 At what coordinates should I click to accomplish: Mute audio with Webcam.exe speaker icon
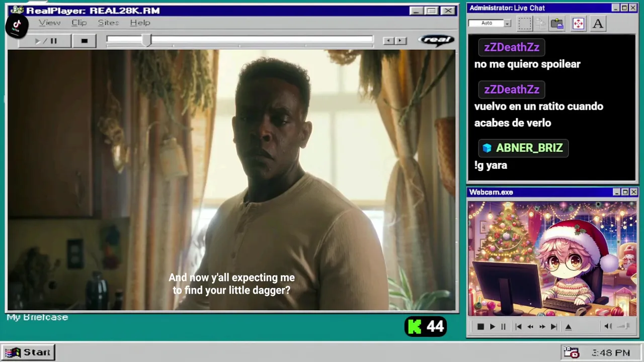pyautogui.click(x=608, y=326)
